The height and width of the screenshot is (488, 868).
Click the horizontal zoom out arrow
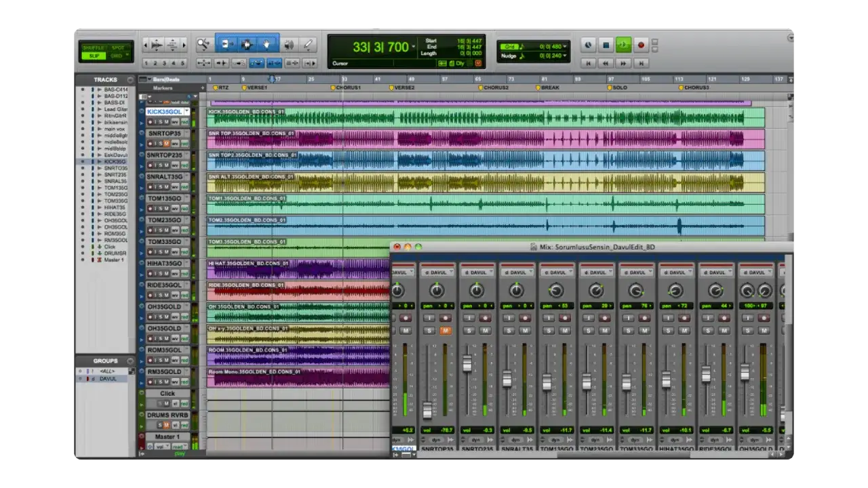pos(145,45)
